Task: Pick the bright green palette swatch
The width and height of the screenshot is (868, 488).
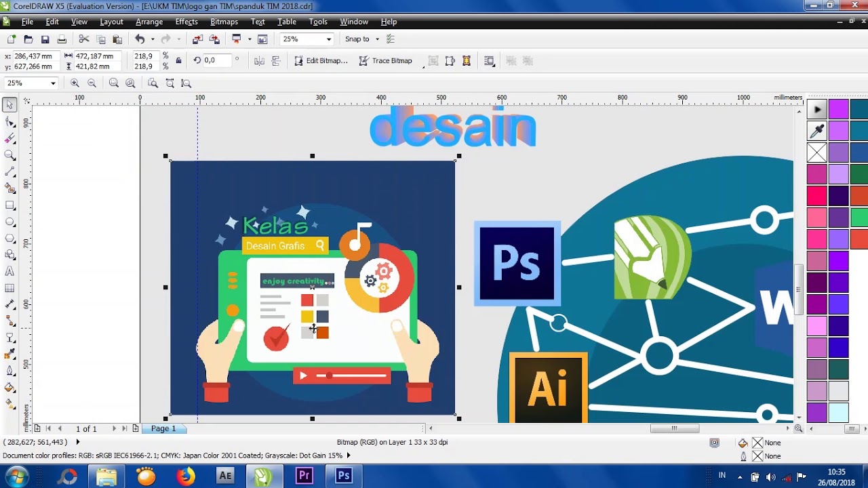Action: click(859, 218)
